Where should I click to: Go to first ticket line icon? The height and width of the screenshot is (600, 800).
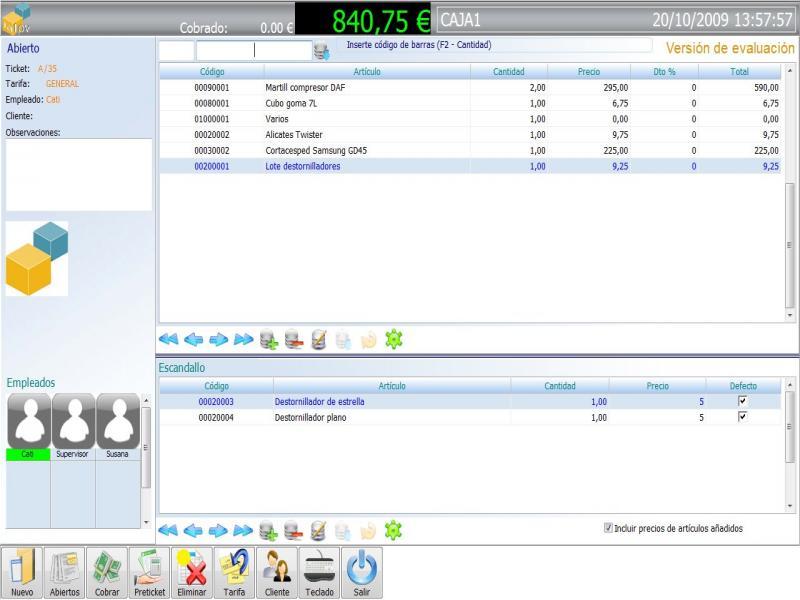pos(168,339)
